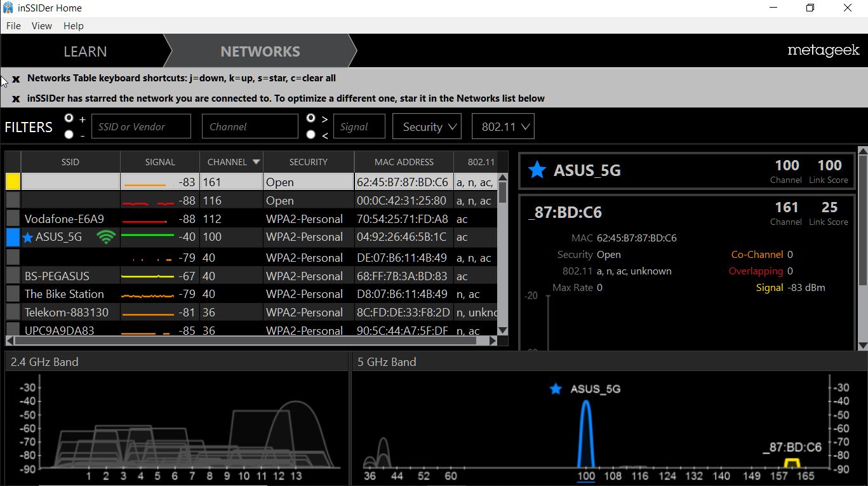Viewport: 868px width, 486px height.
Task: Switch to the LEARN tab
Action: (85, 51)
